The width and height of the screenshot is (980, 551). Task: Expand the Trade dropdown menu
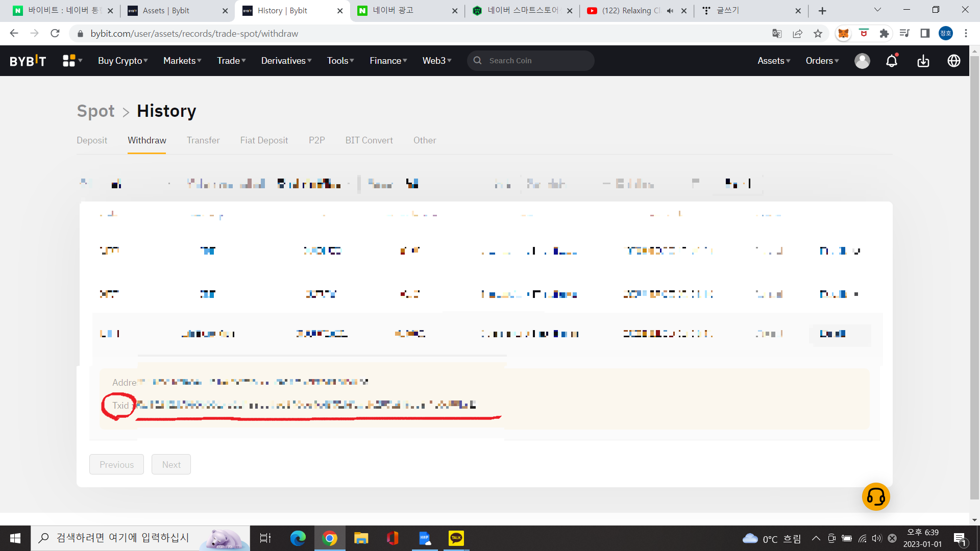(232, 61)
